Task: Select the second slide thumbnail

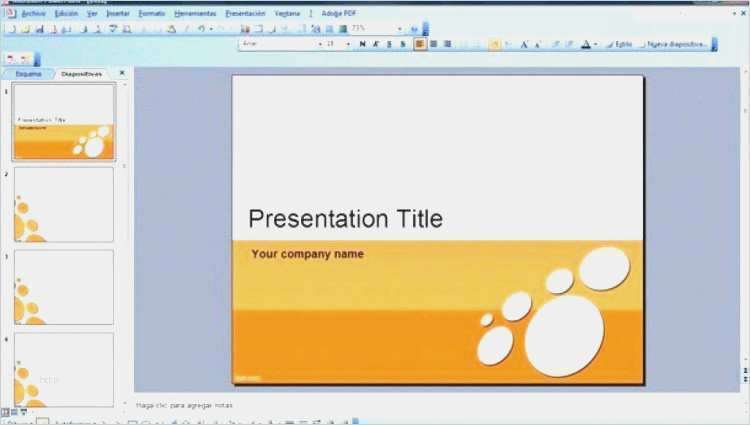Action: (x=64, y=204)
